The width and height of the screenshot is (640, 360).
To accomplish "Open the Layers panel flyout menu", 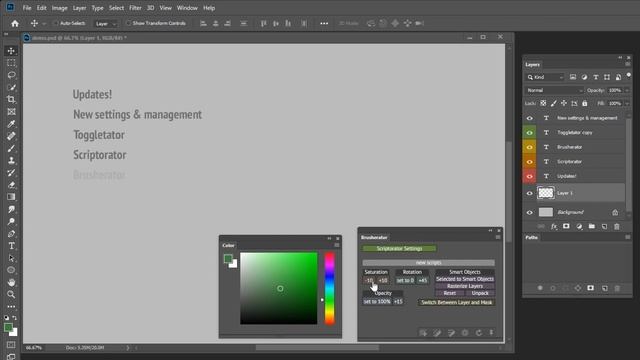I will pyautogui.click(x=628, y=64).
